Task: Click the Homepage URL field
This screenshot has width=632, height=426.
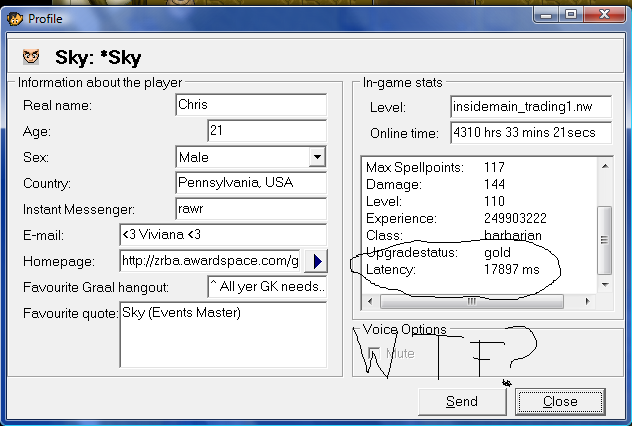Action: (208, 261)
